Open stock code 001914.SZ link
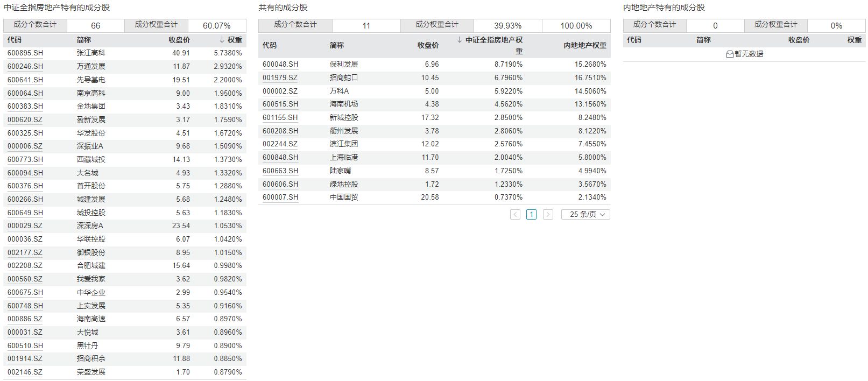 point(25,358)
